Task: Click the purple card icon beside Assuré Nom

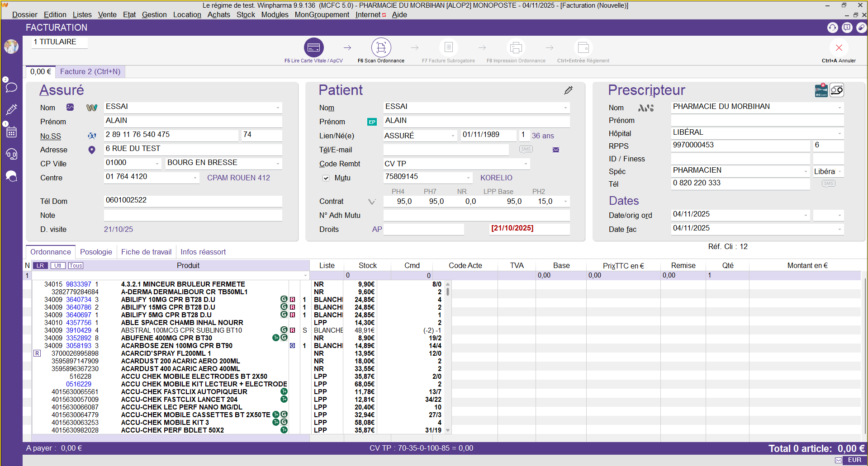Action: click(x=70, y=107)
